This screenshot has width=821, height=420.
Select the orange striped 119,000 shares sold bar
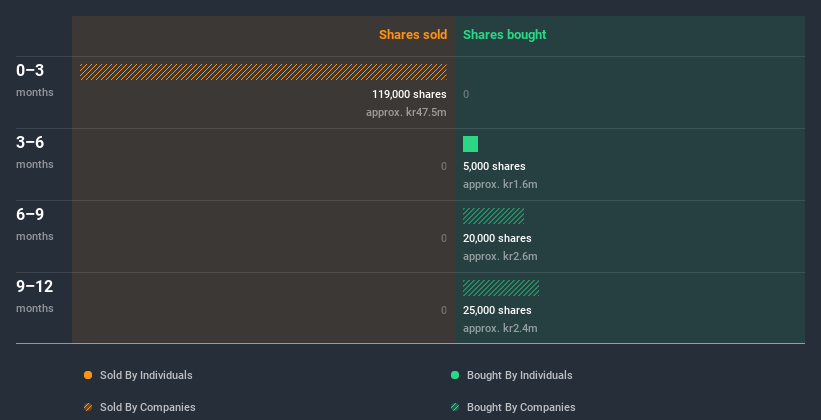click(263, 72)
